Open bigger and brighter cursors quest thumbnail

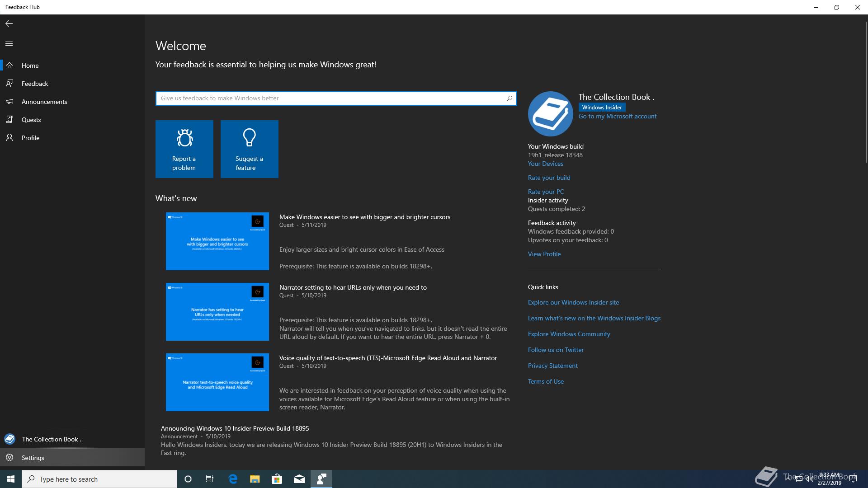click(217, 241)
